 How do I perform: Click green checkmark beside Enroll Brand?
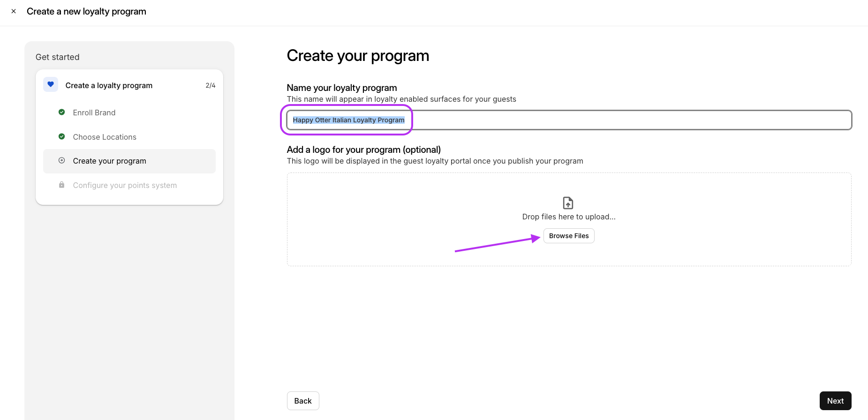[x=61, y=112]
